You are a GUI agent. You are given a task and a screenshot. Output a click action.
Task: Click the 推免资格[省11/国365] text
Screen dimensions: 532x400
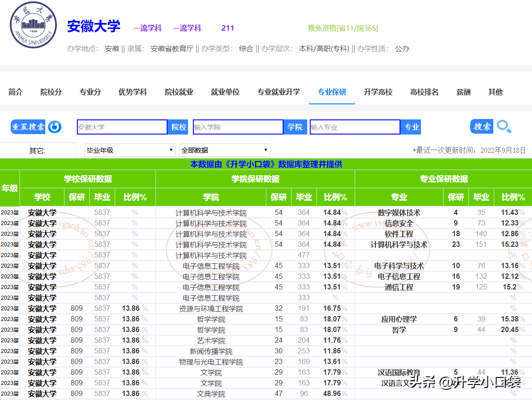coord(343,28)
